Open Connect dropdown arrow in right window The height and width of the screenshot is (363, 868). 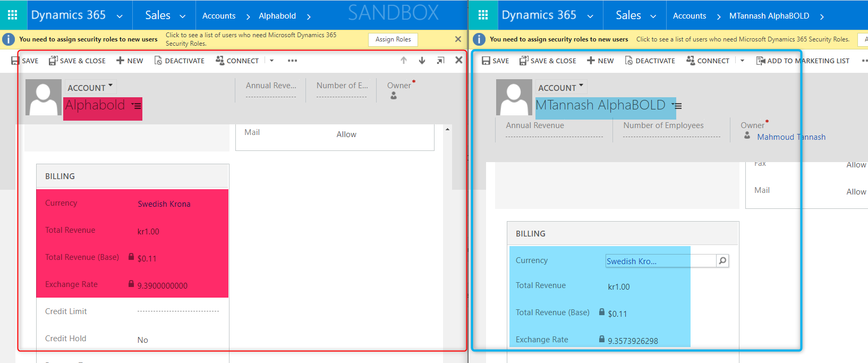[742, 61]
